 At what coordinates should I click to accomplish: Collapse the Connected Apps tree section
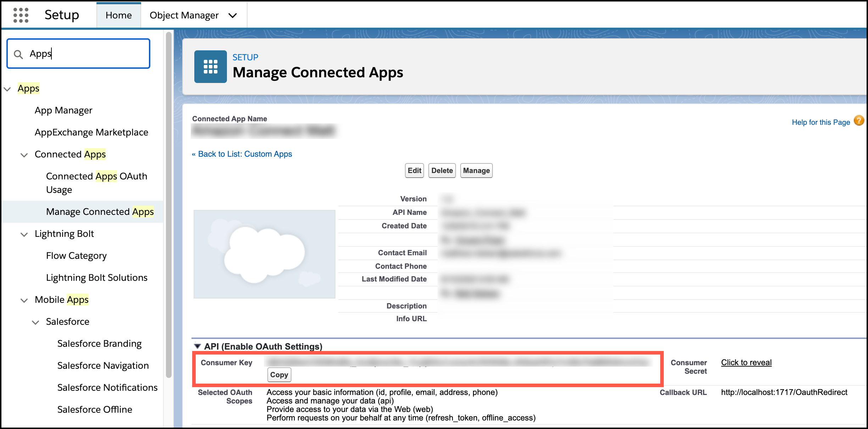click(24, 155)
